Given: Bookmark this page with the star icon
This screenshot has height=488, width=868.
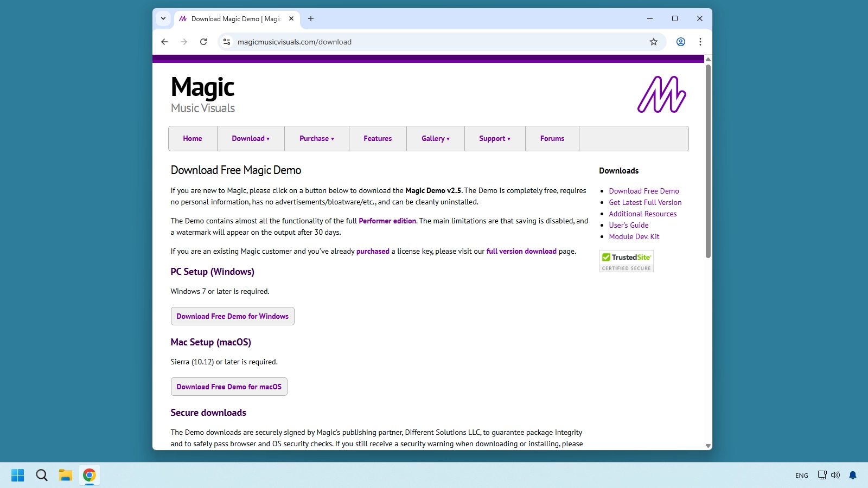Looking at the screenshot, I should pyautogui.click(x=654, y=42).
